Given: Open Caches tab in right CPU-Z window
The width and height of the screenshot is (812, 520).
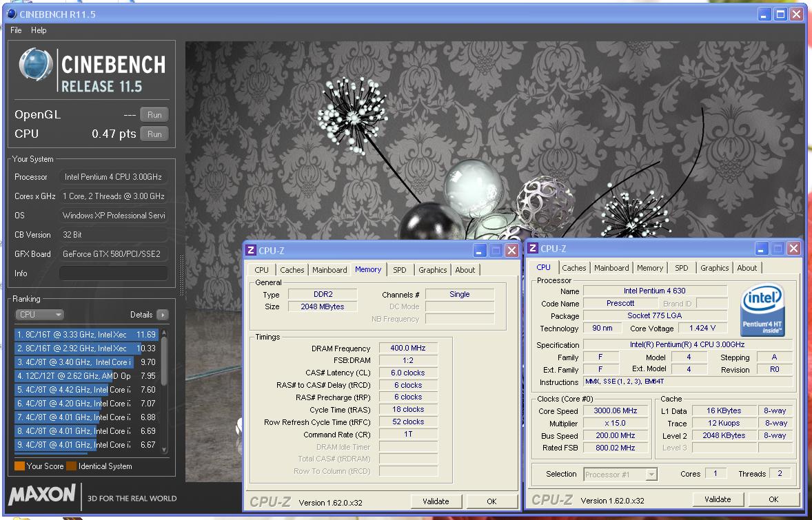Looking at the screenshot, I should point(574,267).
